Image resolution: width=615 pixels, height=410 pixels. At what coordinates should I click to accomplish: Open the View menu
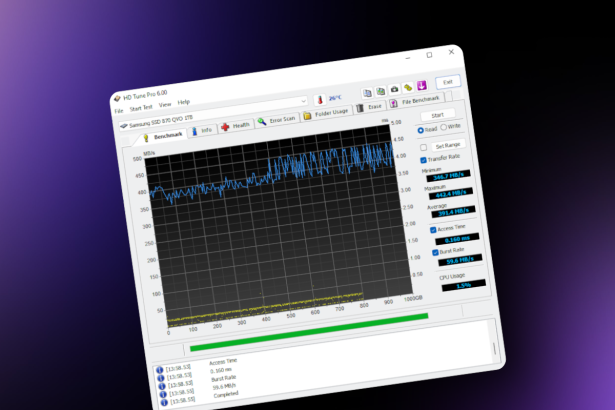[165, 105]
